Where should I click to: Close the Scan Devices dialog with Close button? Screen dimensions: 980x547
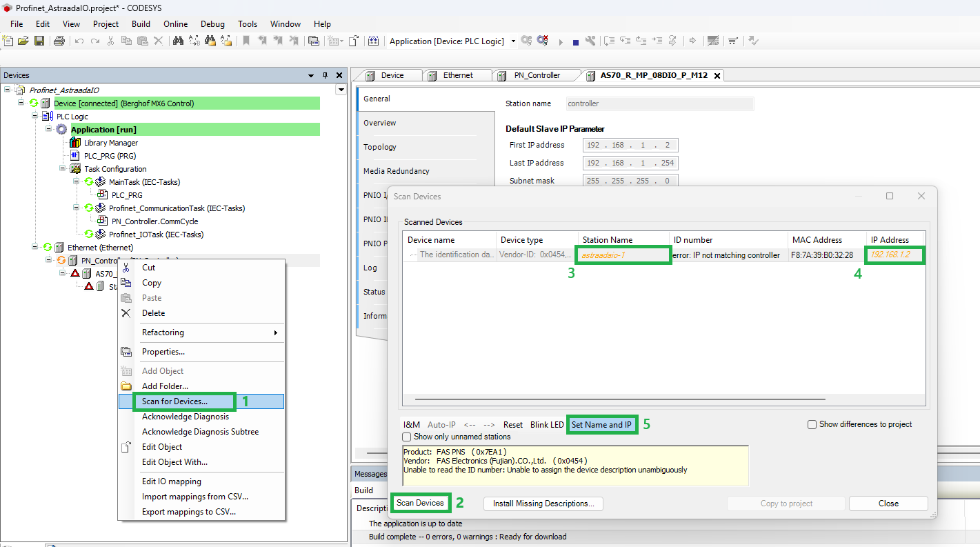tap(888, 504)
